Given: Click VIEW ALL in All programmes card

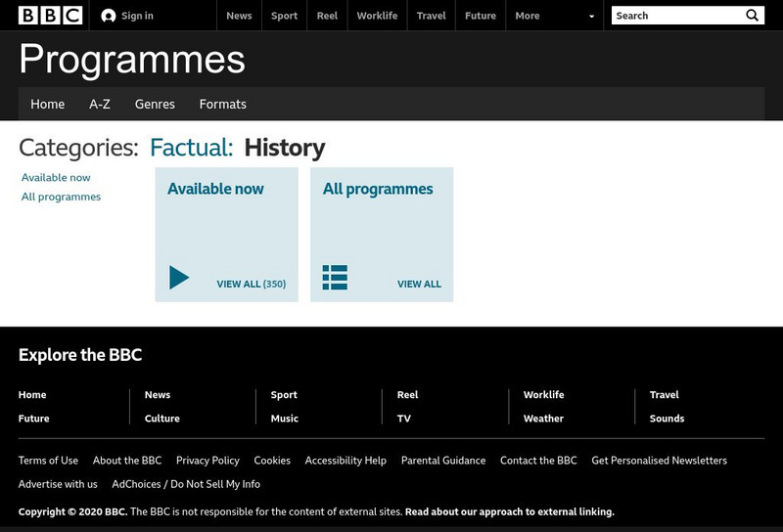Looking at the screenshot, I should click(420, 284).
